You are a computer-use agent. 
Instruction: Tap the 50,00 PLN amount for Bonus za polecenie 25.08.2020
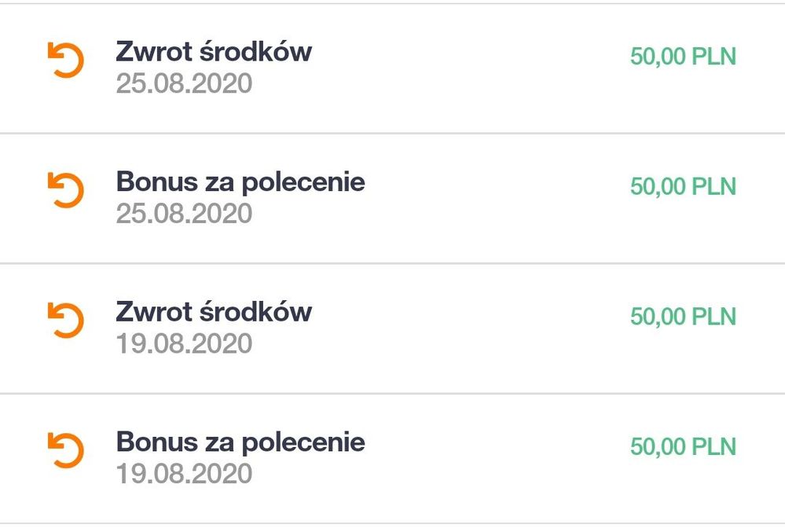683,187
